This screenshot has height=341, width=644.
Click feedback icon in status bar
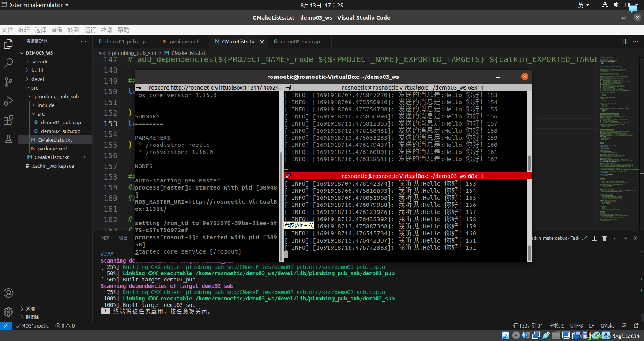[624, 326]
